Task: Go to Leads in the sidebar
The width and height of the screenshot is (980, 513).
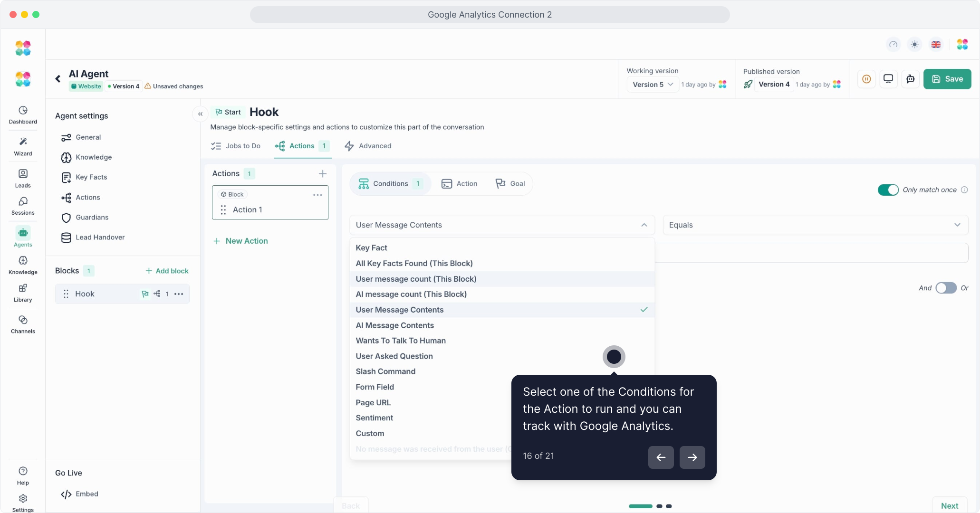Action: coord(23,178)
